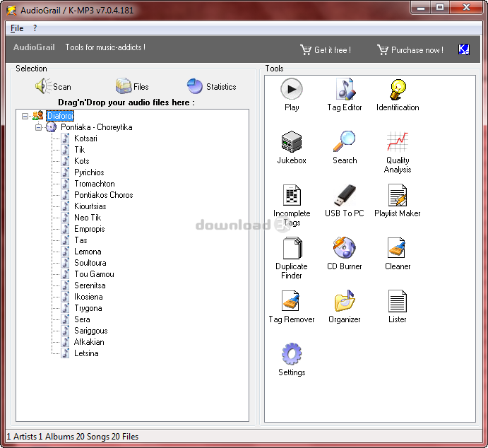Open the Playlist Maker tool
Viewport: 488px width, 448px height.
(398, 201)
